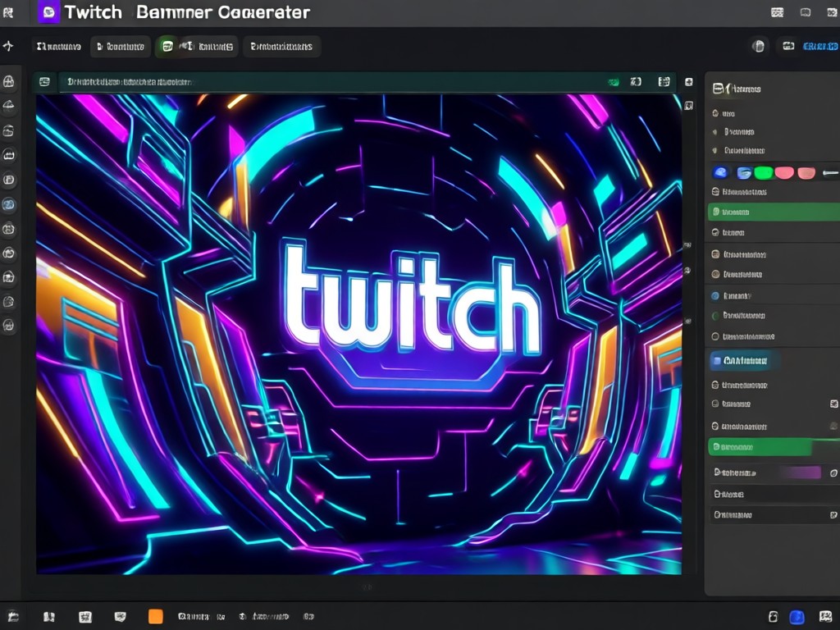Click the third icon in the bottom bar
Viewport: 840px width, 630px height.
[85, 617]
